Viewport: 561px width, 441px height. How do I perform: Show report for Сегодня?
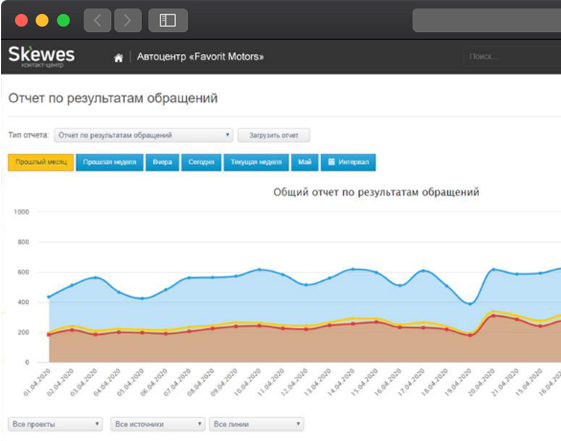click(x=201, y=162)
